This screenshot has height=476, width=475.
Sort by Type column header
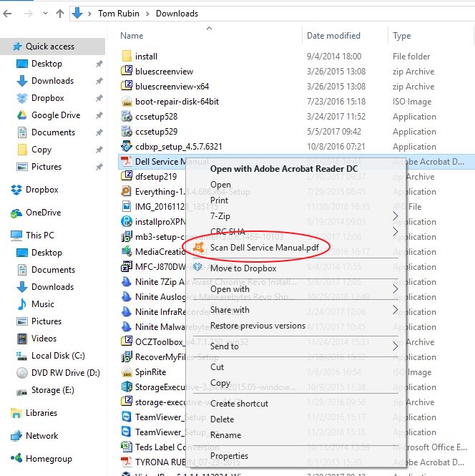point(401,36)
